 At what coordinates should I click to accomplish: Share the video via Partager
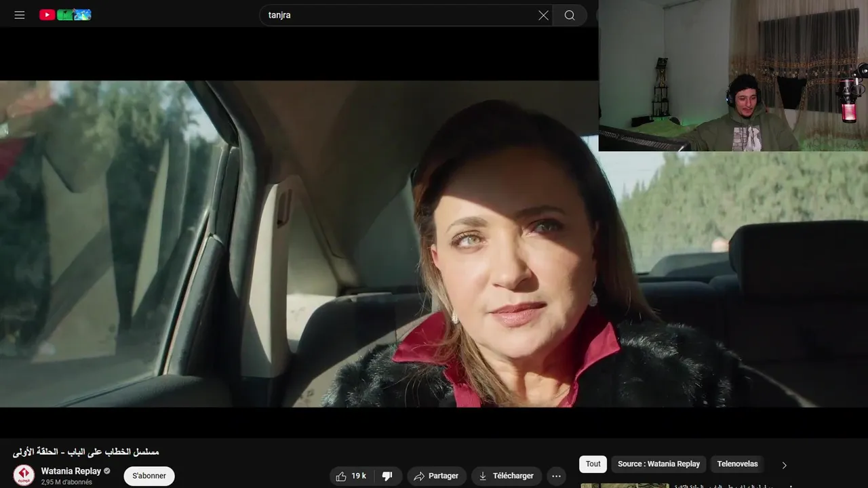[x=437, y=476]
